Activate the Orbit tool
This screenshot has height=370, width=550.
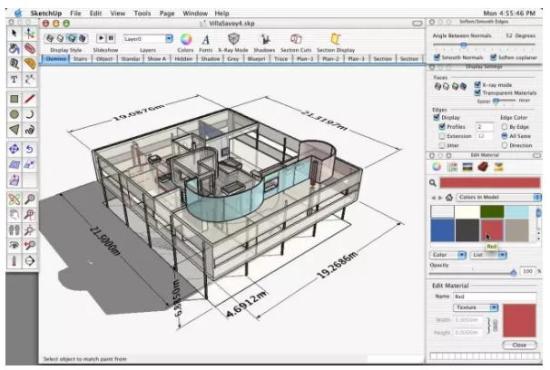[x=14, y=199]
